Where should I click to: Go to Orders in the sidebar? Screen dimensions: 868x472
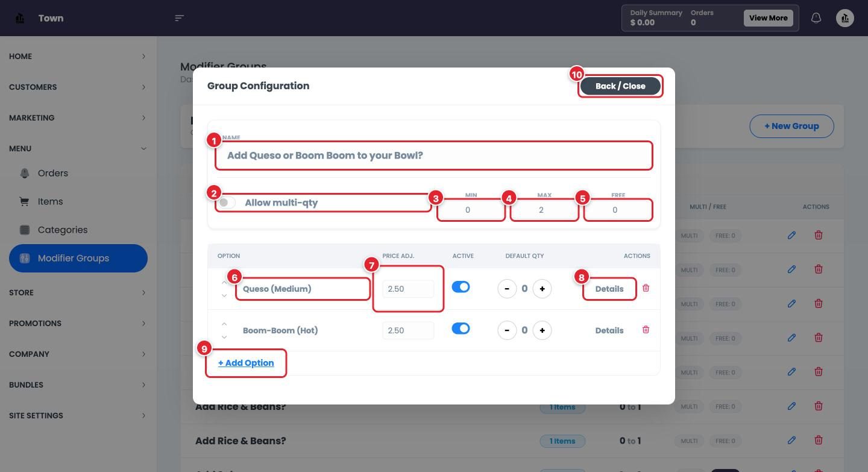coord(78,173)
